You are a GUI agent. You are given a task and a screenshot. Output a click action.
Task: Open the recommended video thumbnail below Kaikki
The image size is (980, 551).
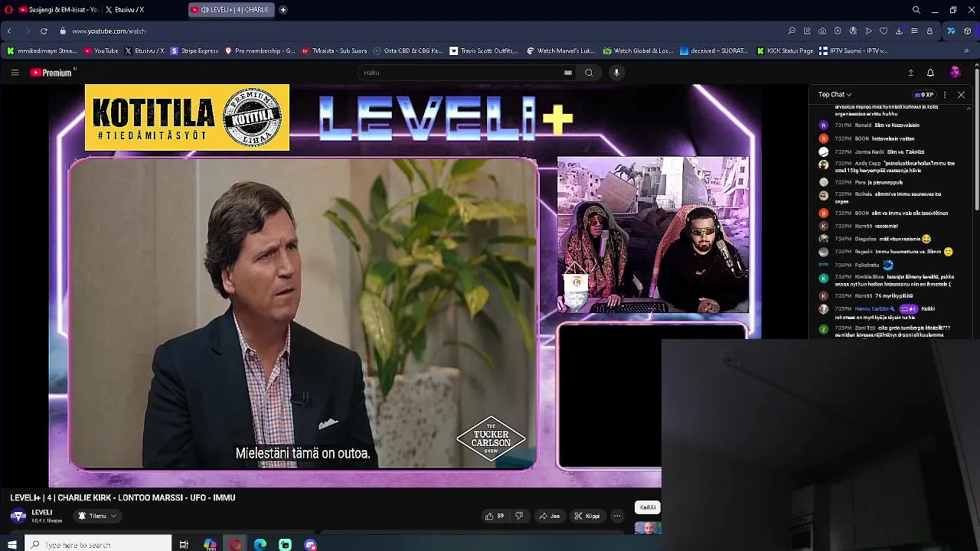[x=648, y=528]
